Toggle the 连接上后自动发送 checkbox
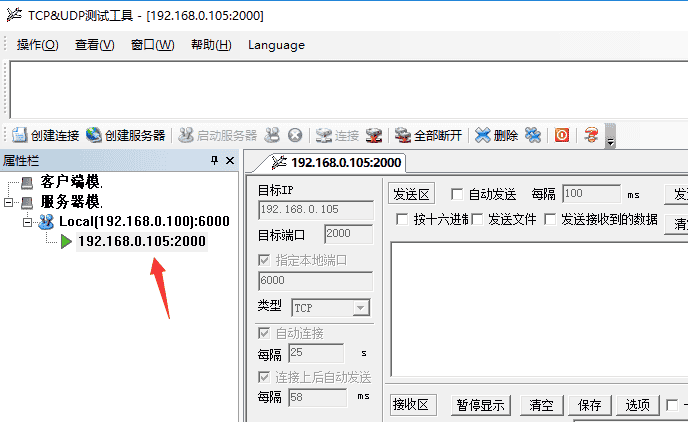Image resolution: width=688 pixels, height=422 pixels. [x=264, y=377]
